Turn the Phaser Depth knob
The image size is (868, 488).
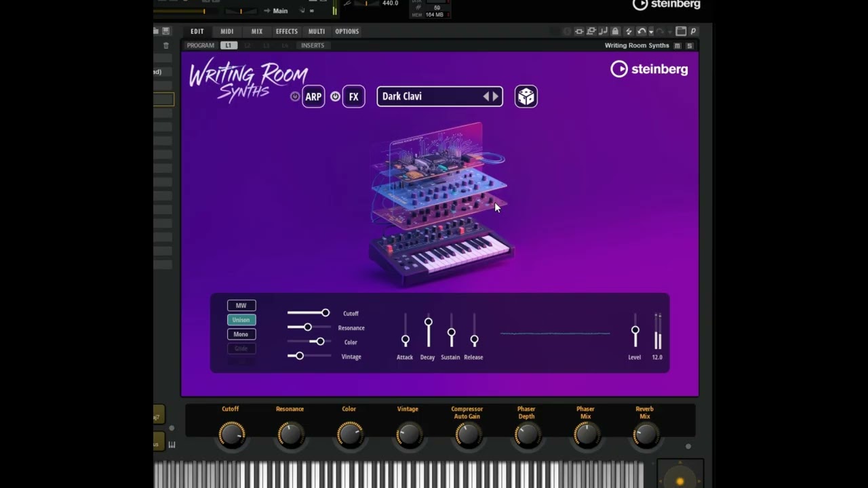pos(527,434)
